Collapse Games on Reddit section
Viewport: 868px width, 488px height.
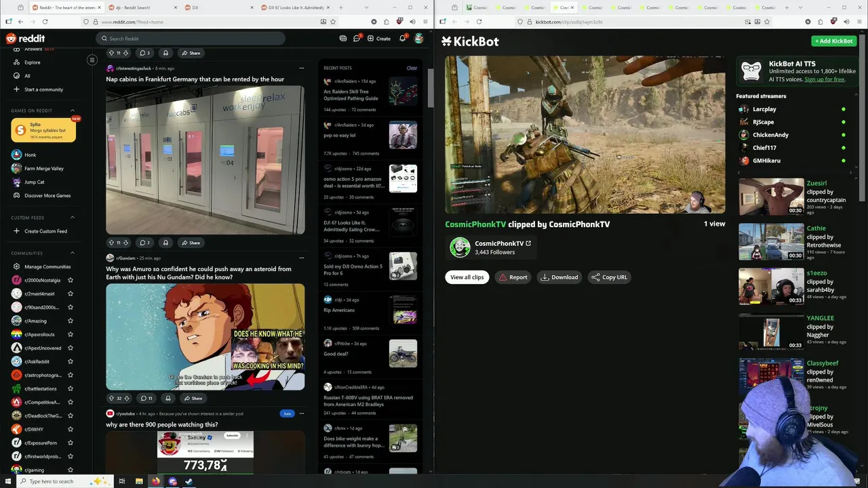[73, 110]
